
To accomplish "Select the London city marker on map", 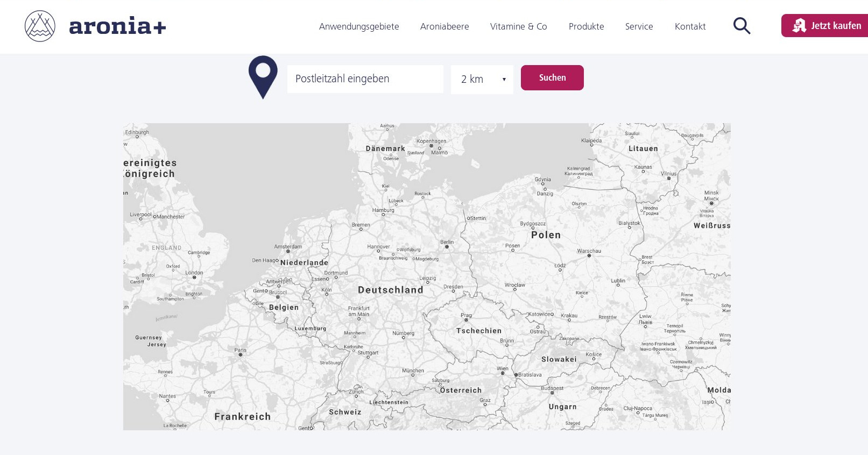I will tap(194, 278).
